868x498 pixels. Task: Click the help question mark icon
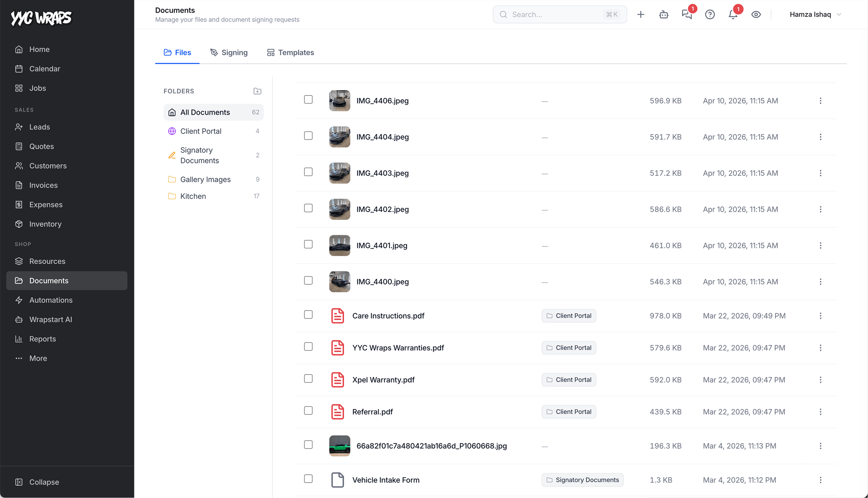(x=710, y=14)
